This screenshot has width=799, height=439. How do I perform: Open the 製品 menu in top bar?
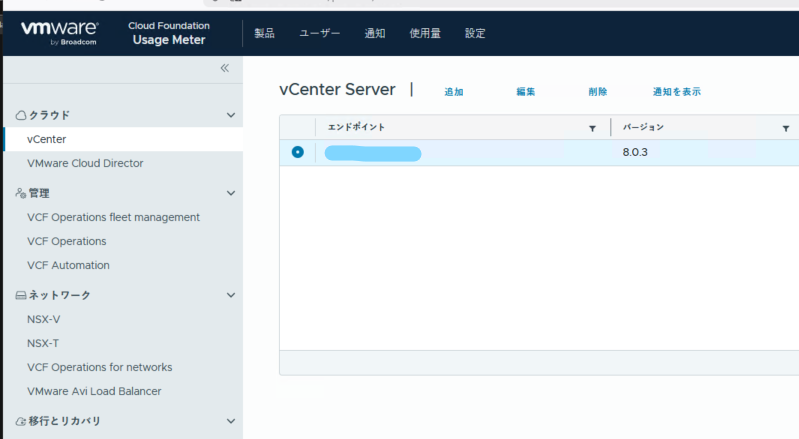(264, 33)
